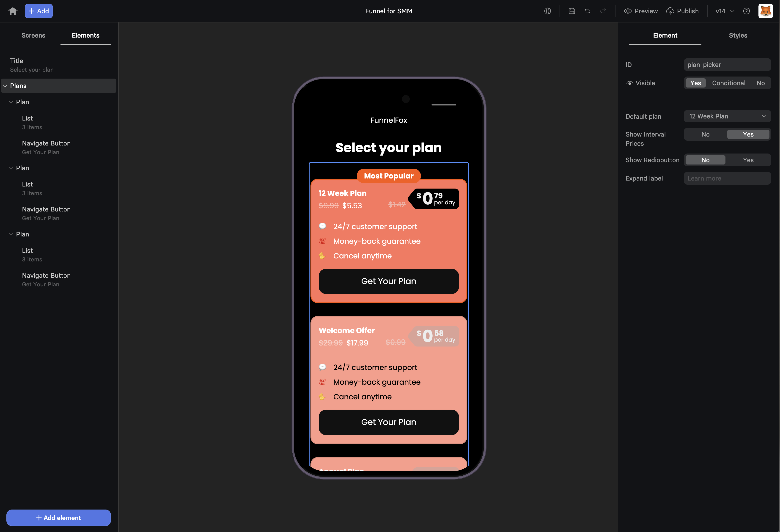Publish the funnel
Viewport: 780px width, 532px height.
(x=682, y=11)
